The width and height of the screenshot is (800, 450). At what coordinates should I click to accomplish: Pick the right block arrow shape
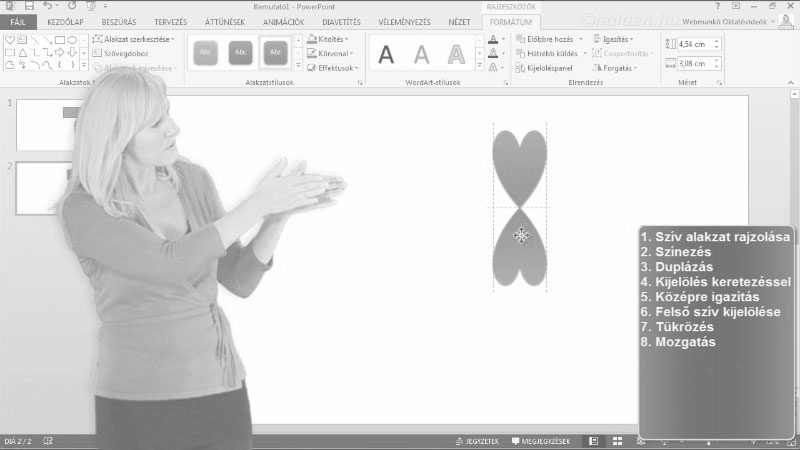pyautogui.click(x=60, y=53)
